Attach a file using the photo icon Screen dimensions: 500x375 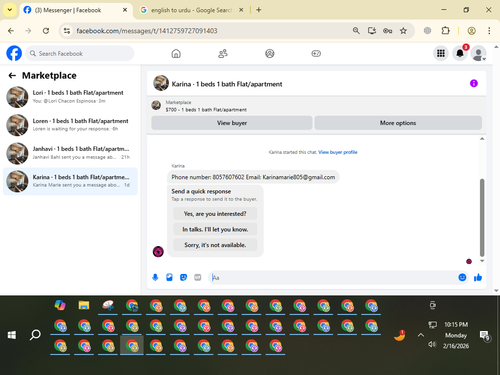point(169,277)
